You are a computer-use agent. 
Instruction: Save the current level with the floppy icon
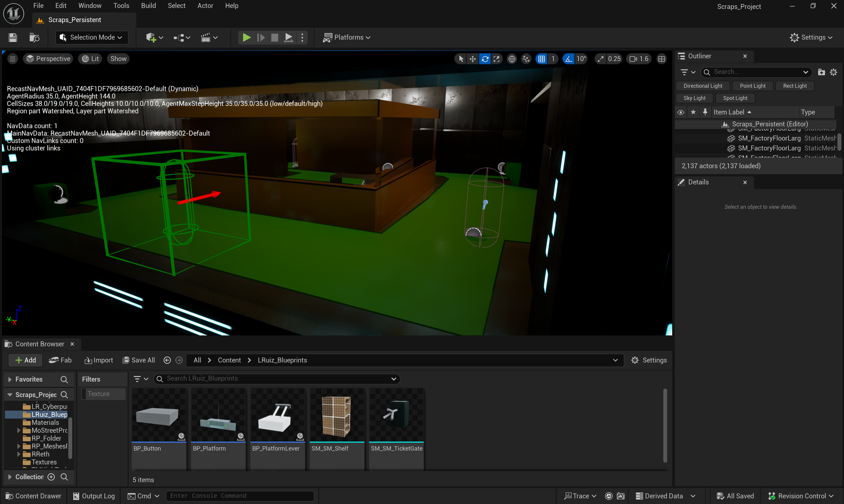tap(13, 37)
